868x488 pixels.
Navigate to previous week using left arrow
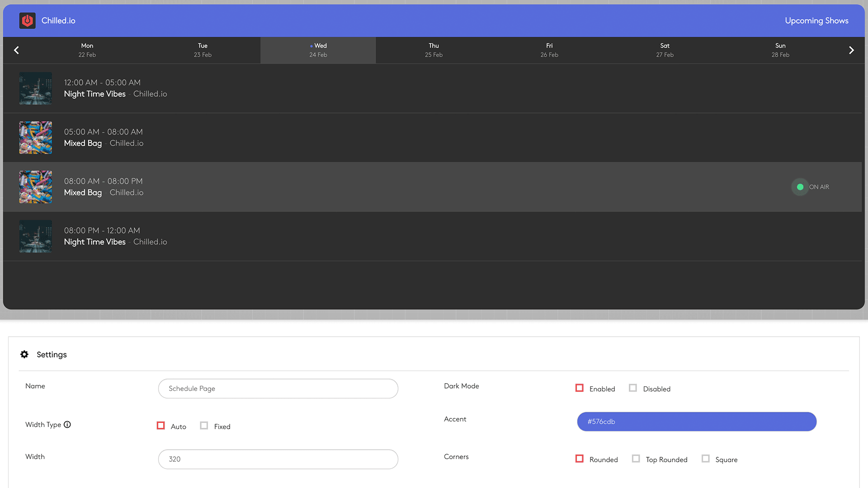[16, 50]
